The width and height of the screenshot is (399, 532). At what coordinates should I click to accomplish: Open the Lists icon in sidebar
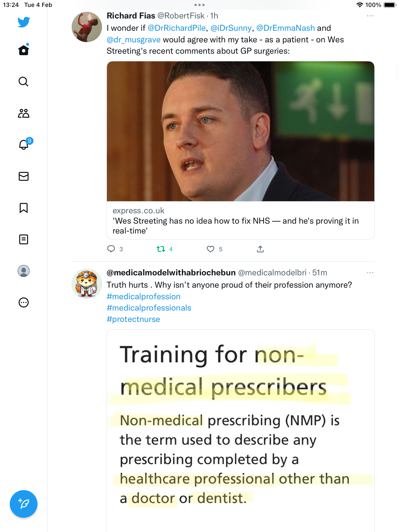[x=24, y=239]
